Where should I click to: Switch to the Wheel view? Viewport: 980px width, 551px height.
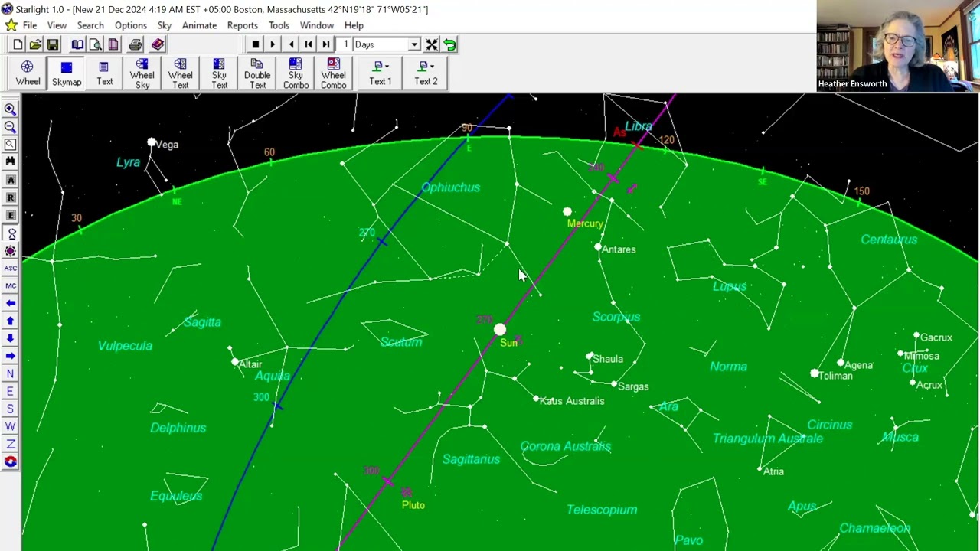point(28,73)
